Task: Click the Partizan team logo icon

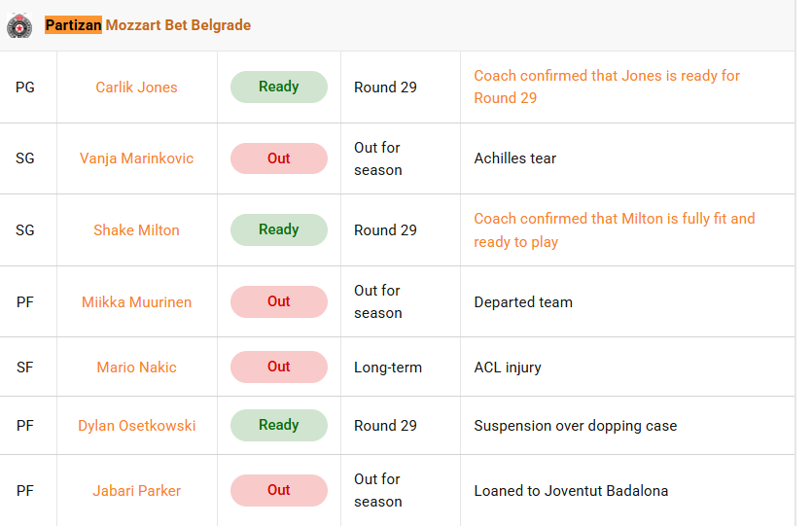Action: pos(19,26)
